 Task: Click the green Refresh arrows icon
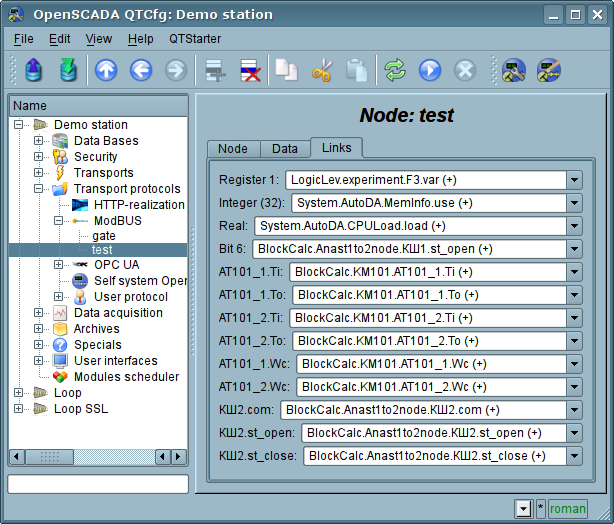pos(395,71)
